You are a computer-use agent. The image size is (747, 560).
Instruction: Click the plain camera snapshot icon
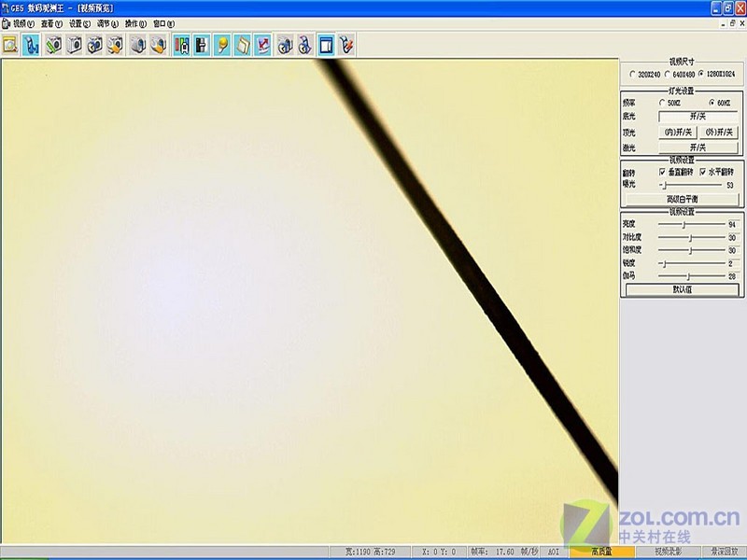point(74,45)
